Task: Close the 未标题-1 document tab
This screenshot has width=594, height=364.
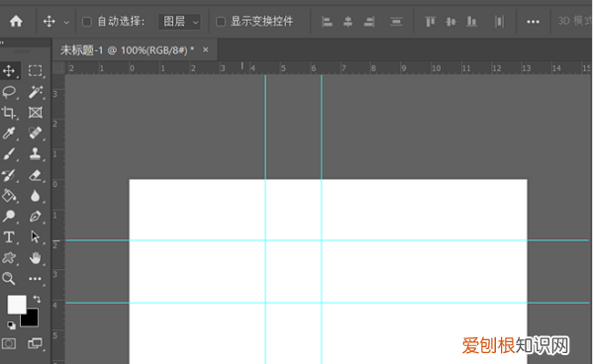Action: (205, 49)
